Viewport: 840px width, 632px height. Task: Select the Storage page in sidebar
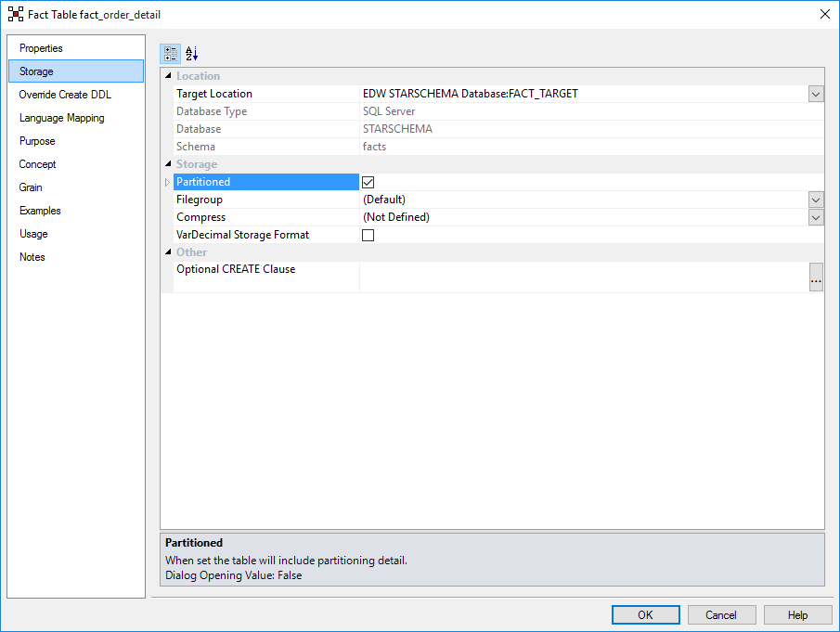(x=76, y=71)
